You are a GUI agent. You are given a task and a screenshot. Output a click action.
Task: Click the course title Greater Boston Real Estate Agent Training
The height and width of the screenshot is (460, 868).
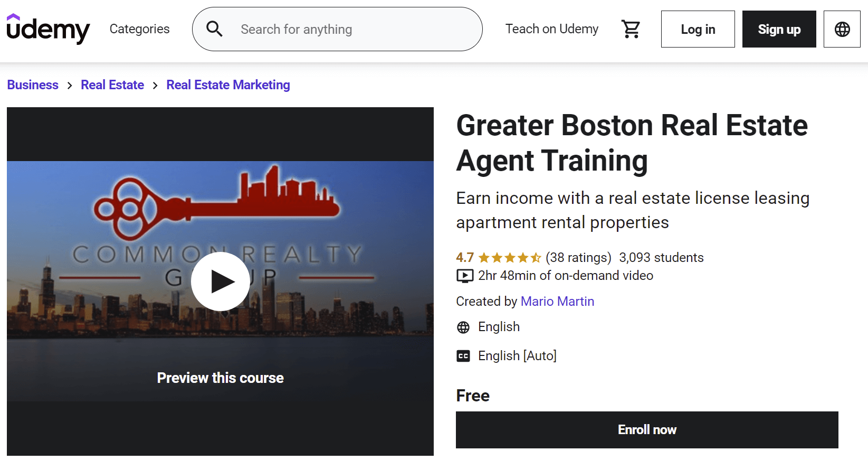click(632, 143)
